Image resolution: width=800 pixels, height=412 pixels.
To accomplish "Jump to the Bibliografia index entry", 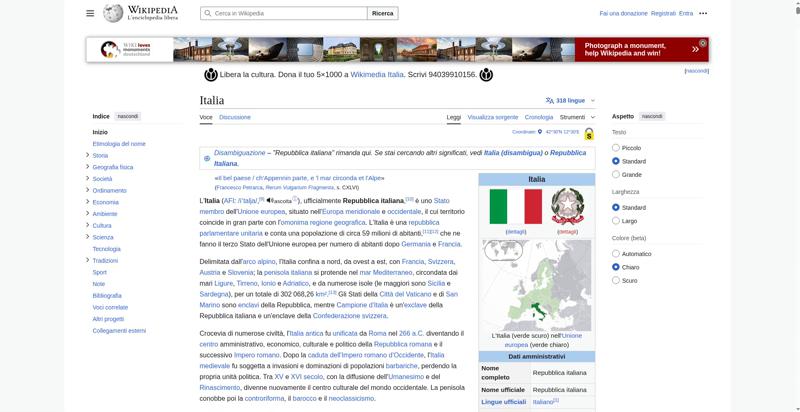I will [107, 296].
